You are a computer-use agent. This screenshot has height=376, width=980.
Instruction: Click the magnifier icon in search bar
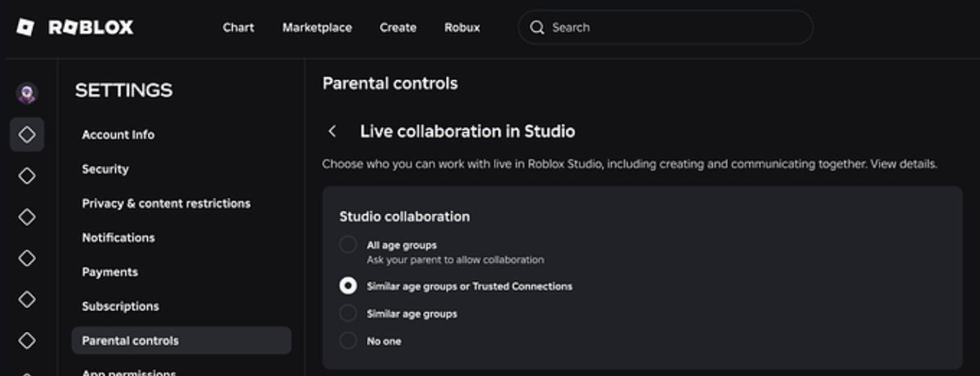point(537,28)
